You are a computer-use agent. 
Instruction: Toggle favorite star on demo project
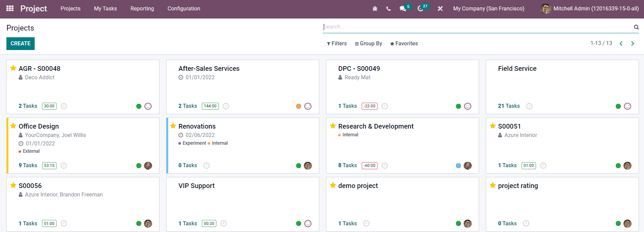[x=333, y=185]
